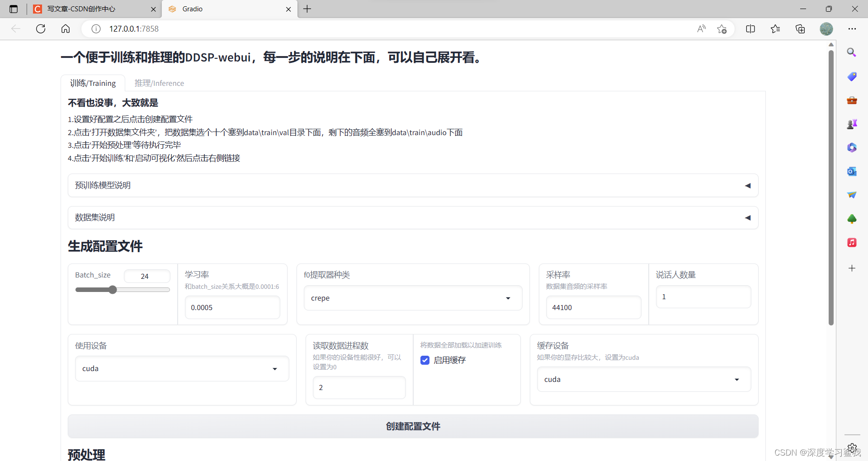
Task: Click the browser back button
Action: tap(16, 28)
